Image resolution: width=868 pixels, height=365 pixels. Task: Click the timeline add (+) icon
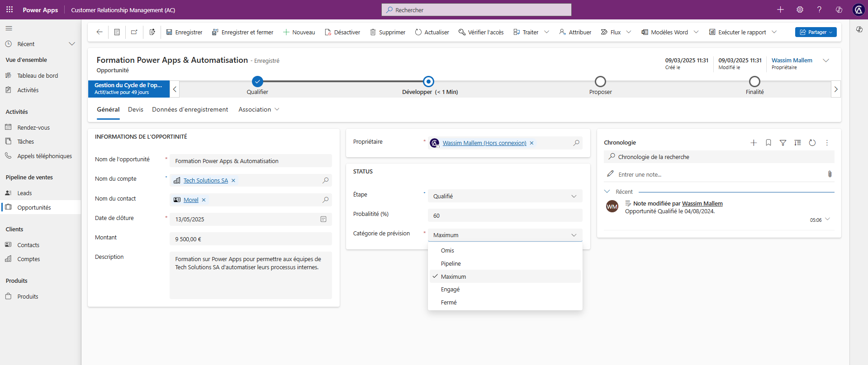[x=754, y=143]
